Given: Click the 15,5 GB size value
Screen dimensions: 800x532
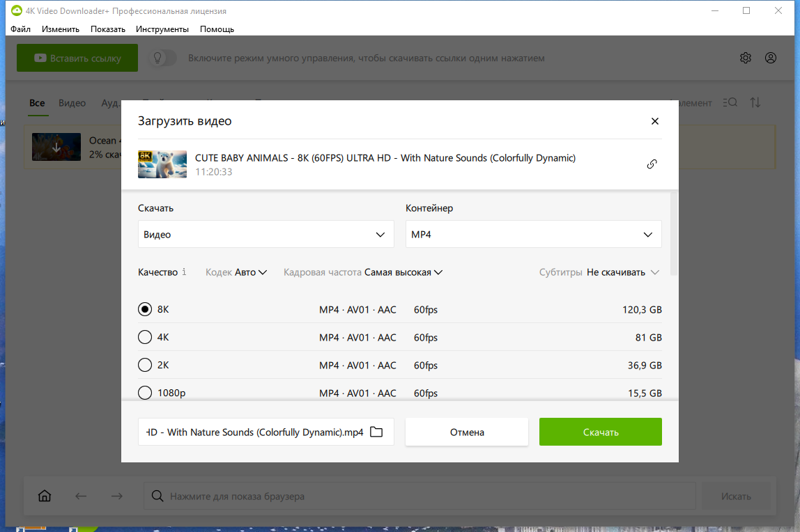Looking at the screenshot, I should (645, 393).
